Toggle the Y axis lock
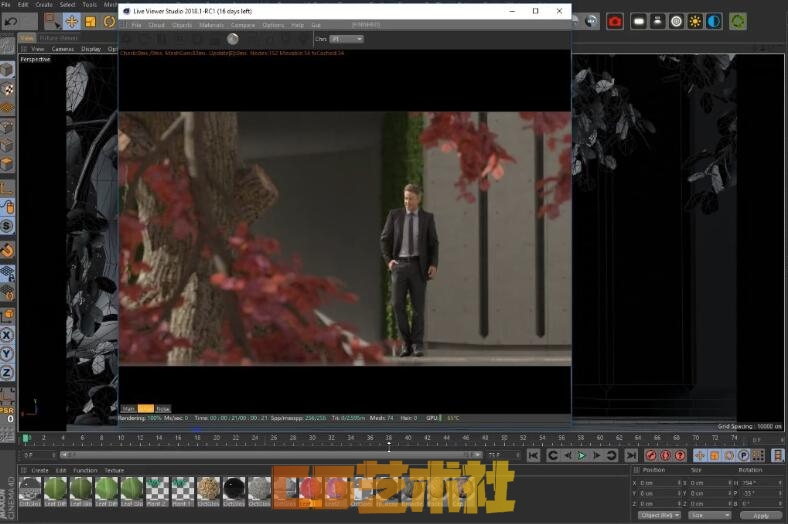Viewport: 788px width, 524px height. pyautogui.click(x=7, y=354)
